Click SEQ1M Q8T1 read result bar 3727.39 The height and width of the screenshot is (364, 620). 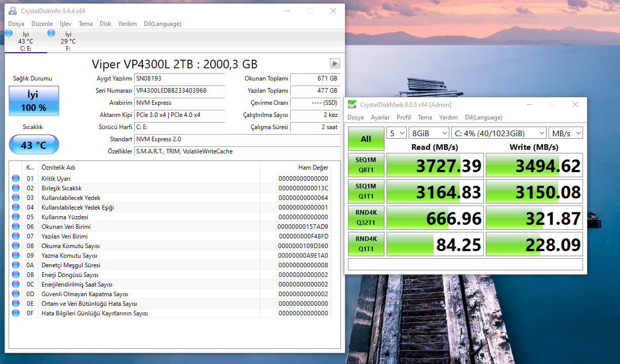[x=435, y=165]
